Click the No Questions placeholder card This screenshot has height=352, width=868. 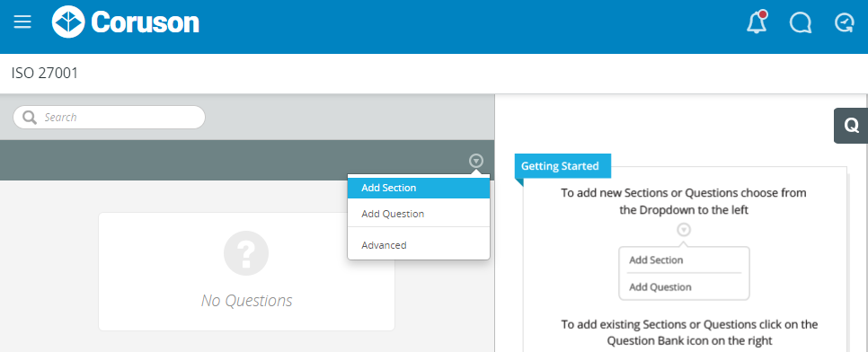246,272
